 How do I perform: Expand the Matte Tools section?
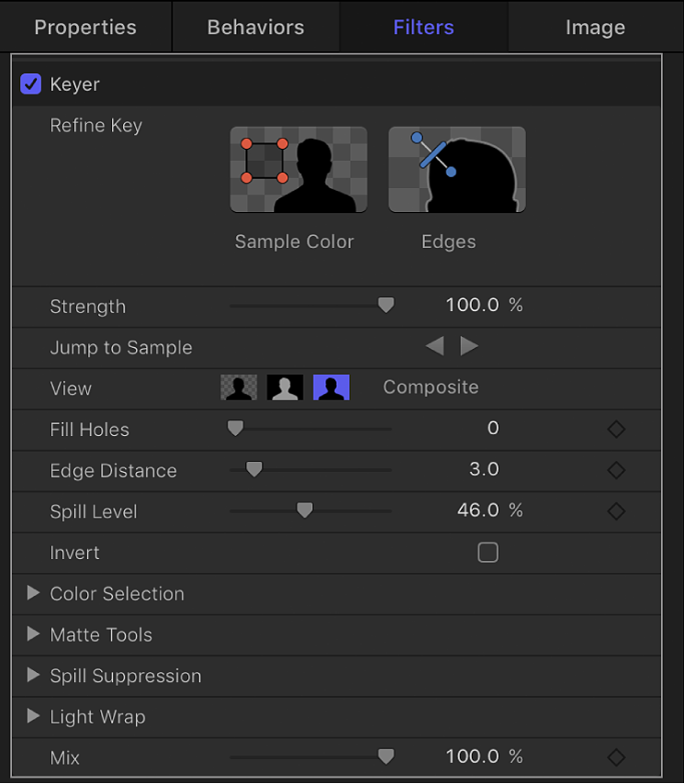[x=34, y=634]
